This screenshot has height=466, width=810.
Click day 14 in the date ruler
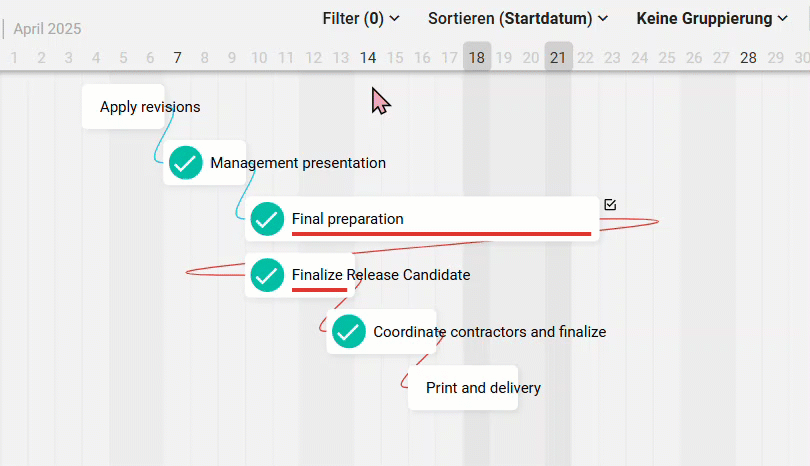pyautogui.click(x=368, y=57)
